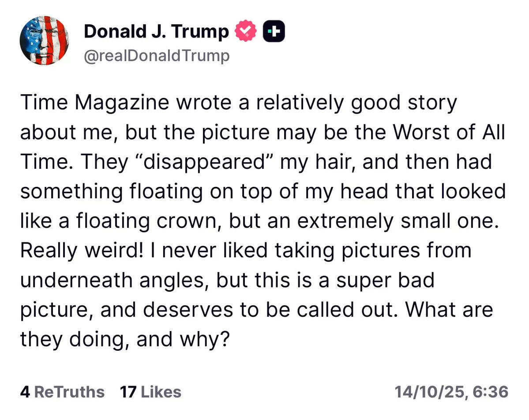Click the black plus badge icon
The width and height of the screenshot is (529, 420).
(274, 32)
